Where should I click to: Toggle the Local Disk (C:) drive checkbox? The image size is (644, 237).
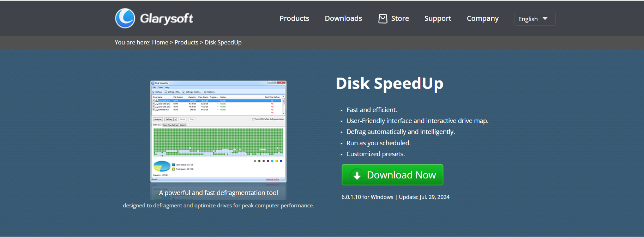(154, 101)
